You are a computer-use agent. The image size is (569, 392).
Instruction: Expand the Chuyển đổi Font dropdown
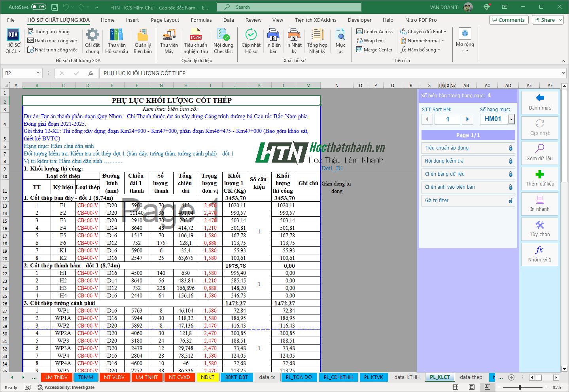[444, 32]
